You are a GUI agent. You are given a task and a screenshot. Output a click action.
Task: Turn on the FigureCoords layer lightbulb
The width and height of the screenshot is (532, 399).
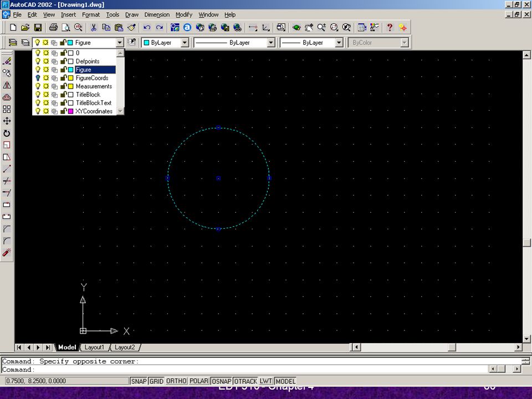click(x=38, y=78)
